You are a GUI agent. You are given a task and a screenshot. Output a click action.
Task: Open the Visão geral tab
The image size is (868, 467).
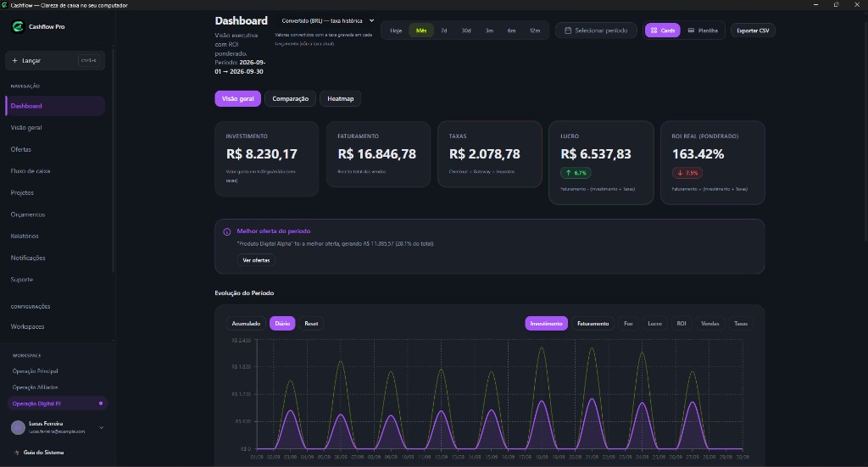point(237,98)
